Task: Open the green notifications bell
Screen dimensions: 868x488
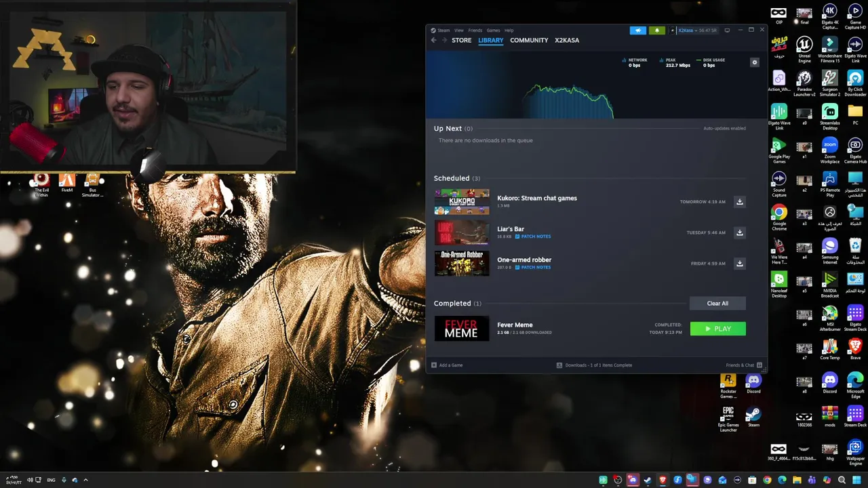Action: tap(656, 30)
